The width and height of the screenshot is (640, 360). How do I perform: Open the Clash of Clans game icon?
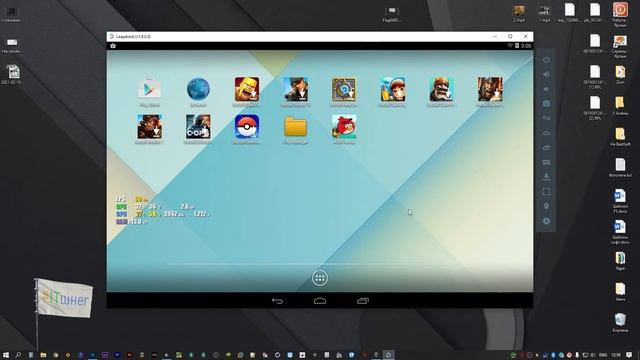coord(247,89)
